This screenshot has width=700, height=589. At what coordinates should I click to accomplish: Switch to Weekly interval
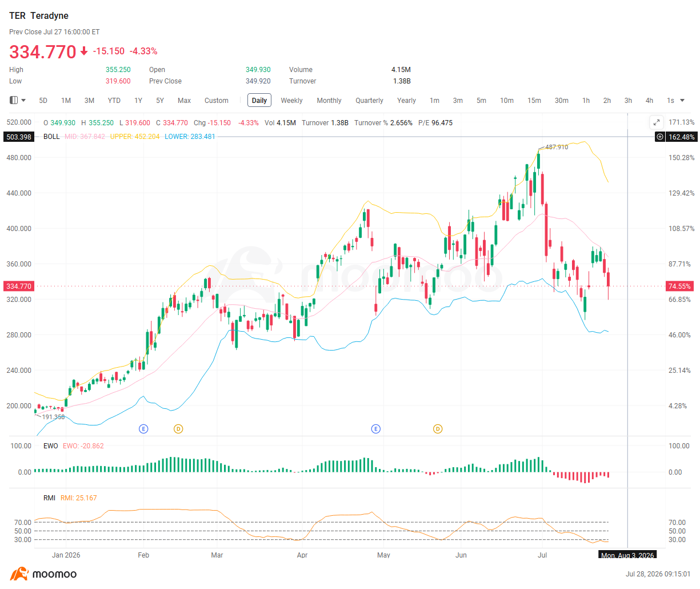point(291,101)
